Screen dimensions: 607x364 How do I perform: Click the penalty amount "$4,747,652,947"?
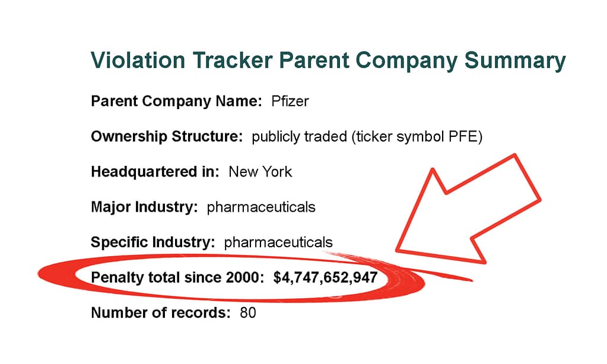325,277
